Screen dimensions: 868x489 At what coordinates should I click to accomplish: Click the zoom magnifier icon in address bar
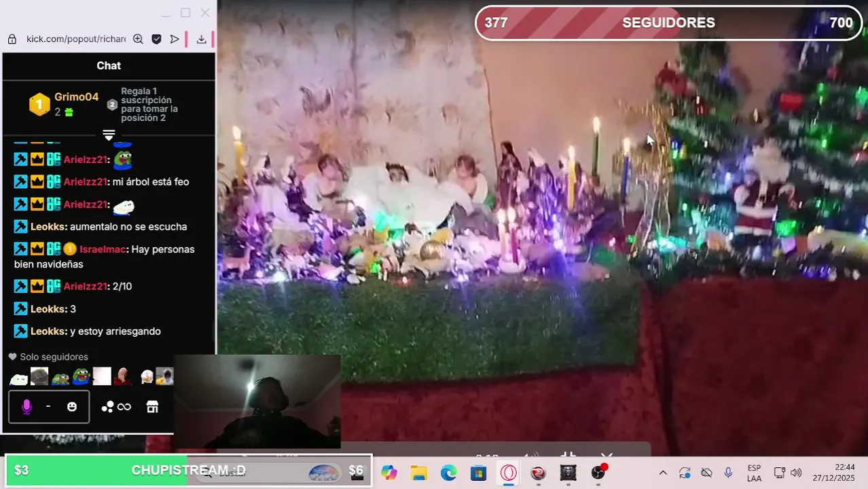pyautogui.click(x=138, y=39)
